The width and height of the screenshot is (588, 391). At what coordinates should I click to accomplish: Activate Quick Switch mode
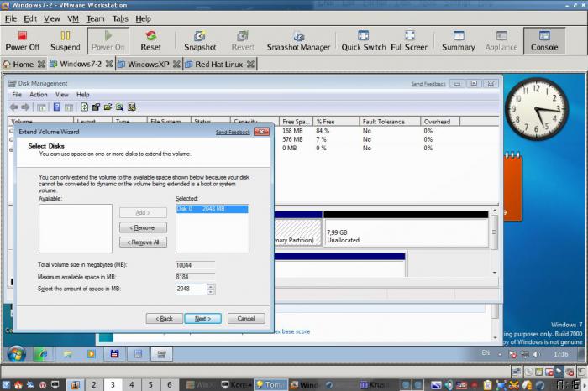[364, 41]
